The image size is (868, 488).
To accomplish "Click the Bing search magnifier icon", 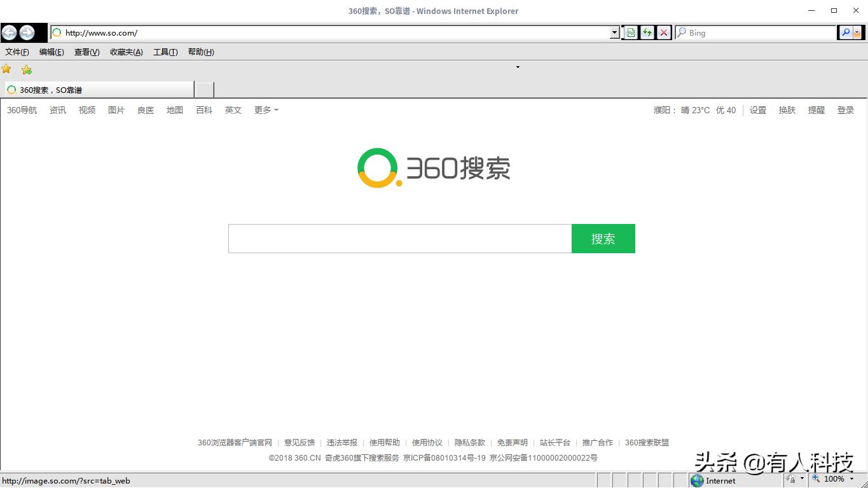I will 846,32.
